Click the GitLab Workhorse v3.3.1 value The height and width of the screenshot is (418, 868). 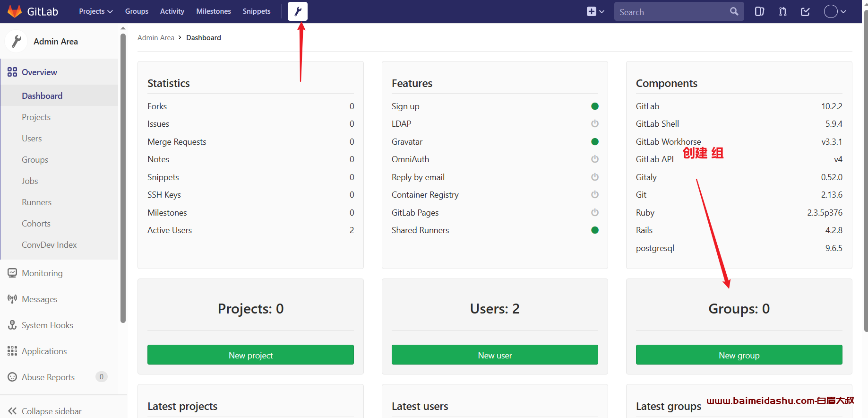832,142
